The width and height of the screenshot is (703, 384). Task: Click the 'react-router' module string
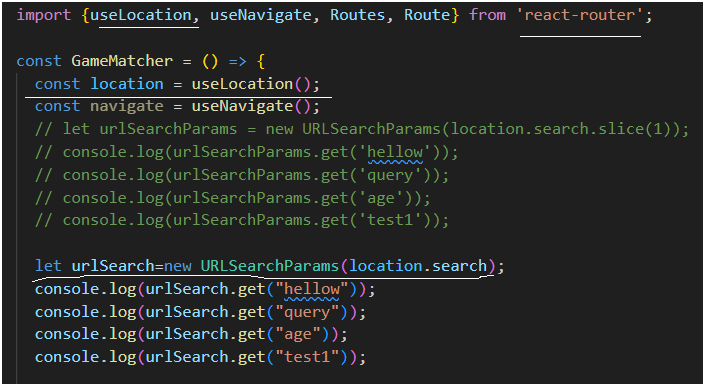[580, 16]
